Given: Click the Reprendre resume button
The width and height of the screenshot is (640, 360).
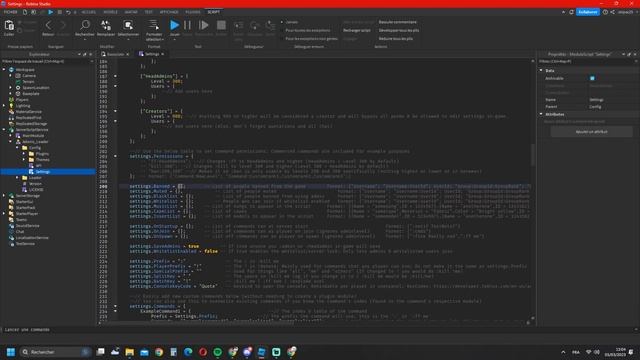Looking at the screenshot, I should (x=204, y=25).
